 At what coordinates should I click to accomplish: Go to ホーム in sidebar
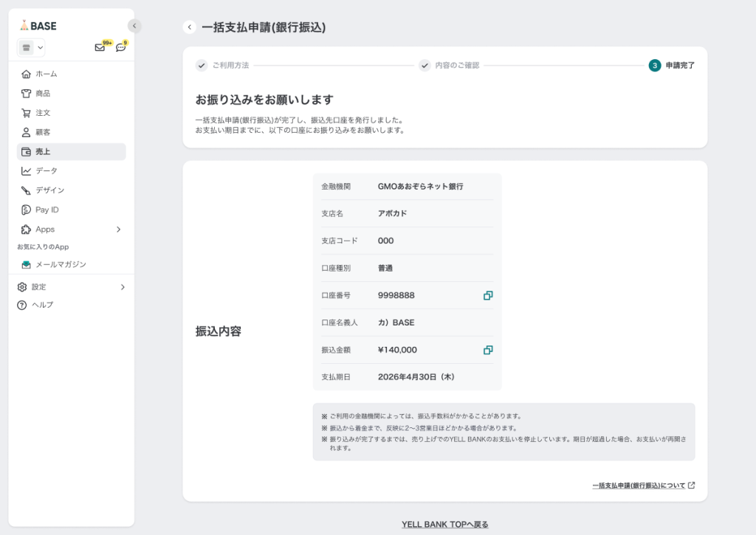click(46, 74)
